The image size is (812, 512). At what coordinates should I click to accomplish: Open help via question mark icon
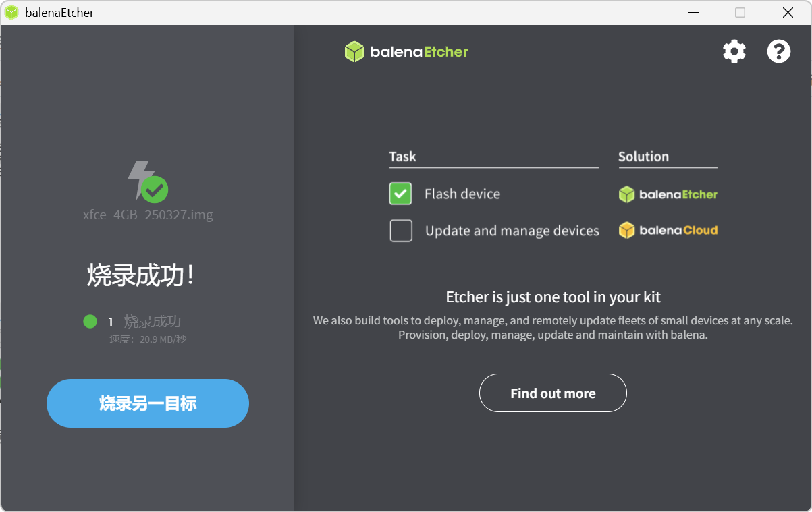[779, 52]
